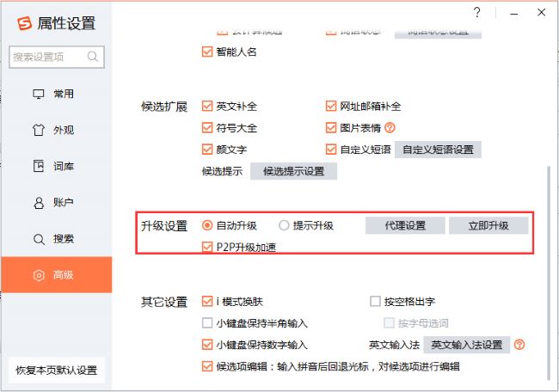
Task: Switch to the 账户 tab
Action: point(56,202)
